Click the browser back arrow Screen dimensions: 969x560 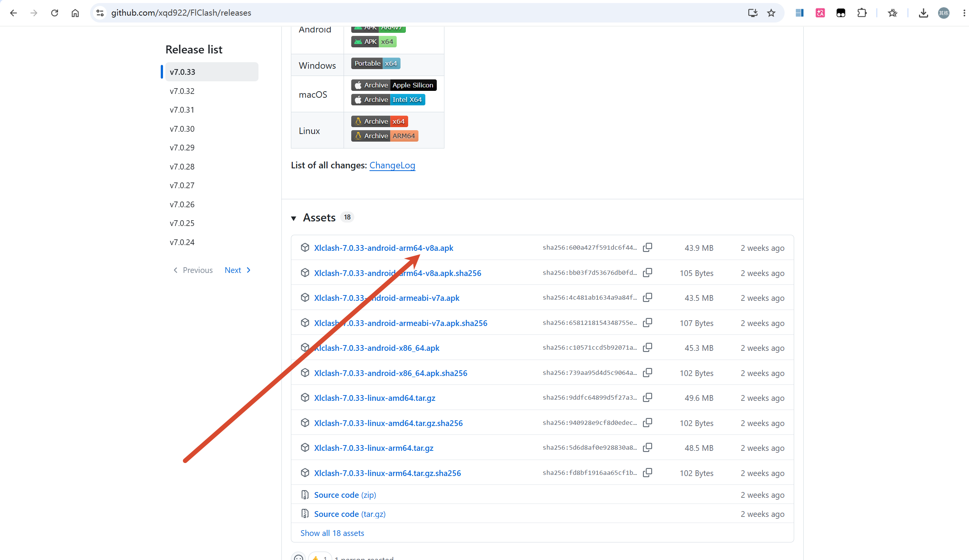(x=13, y=13)
